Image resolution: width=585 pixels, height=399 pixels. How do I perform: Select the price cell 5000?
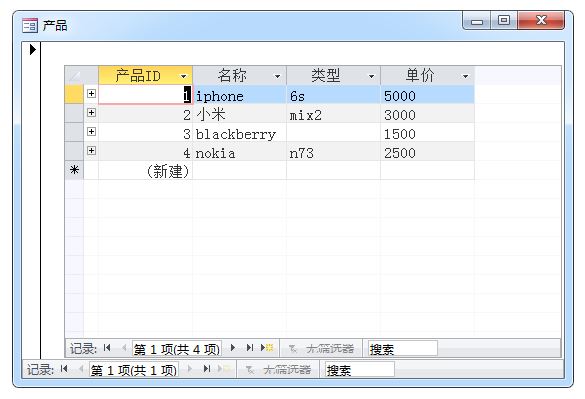428,95
